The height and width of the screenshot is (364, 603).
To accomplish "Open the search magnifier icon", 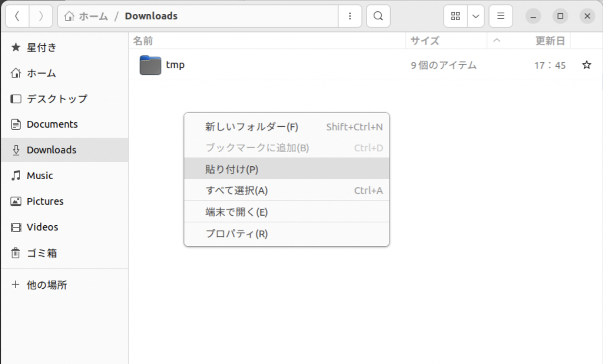I will (378, 16).
